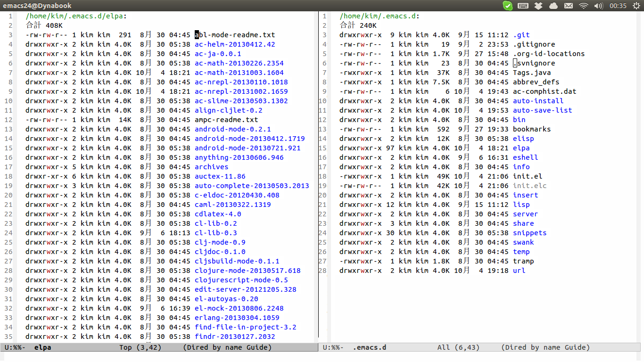
Task: Open align-cljlet-0.2 directory
Action: (229, 110)
